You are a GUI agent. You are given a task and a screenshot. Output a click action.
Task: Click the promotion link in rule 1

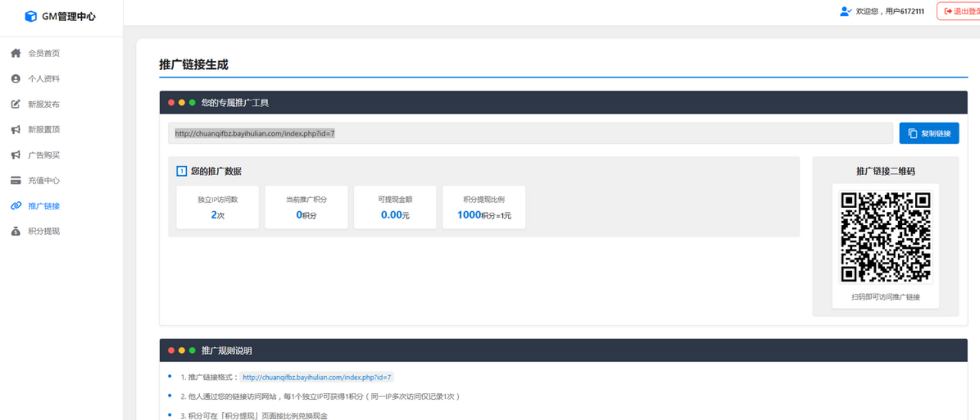tap(317, 377)
